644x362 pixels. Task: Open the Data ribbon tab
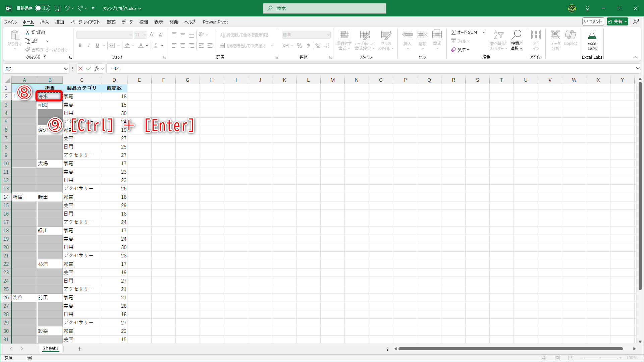point(127,22)
